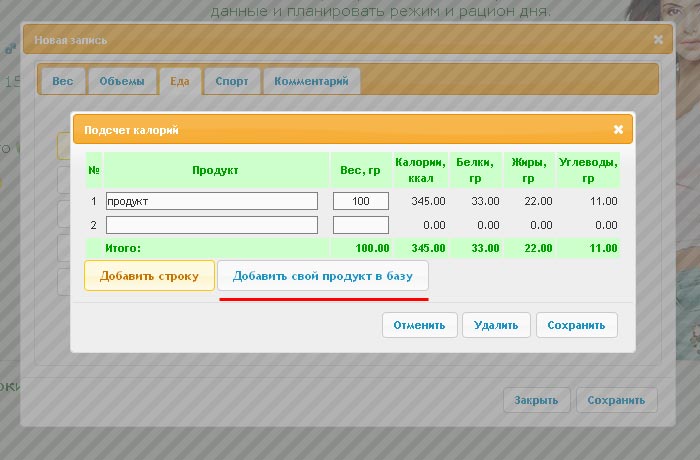
Task: Switch to the Вес tab
Action: 62,81
